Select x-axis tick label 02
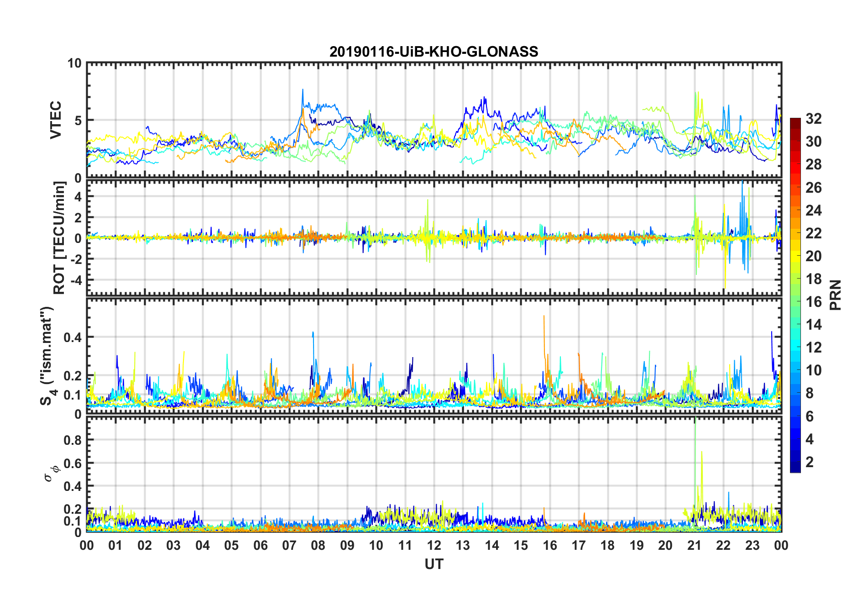Screen dimensions: 868x590 [x=145, y=545]
